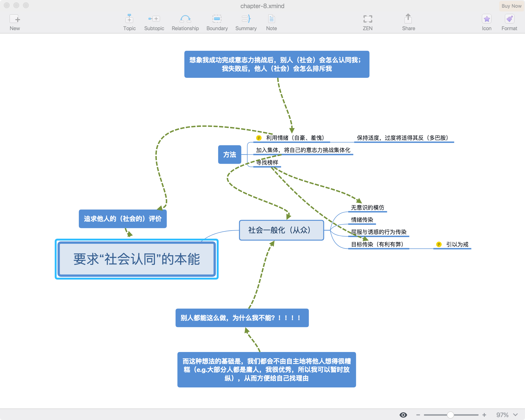Screen dimensions: 525x420
Task: Zoom out with the minus button
Action: point(418,415)
